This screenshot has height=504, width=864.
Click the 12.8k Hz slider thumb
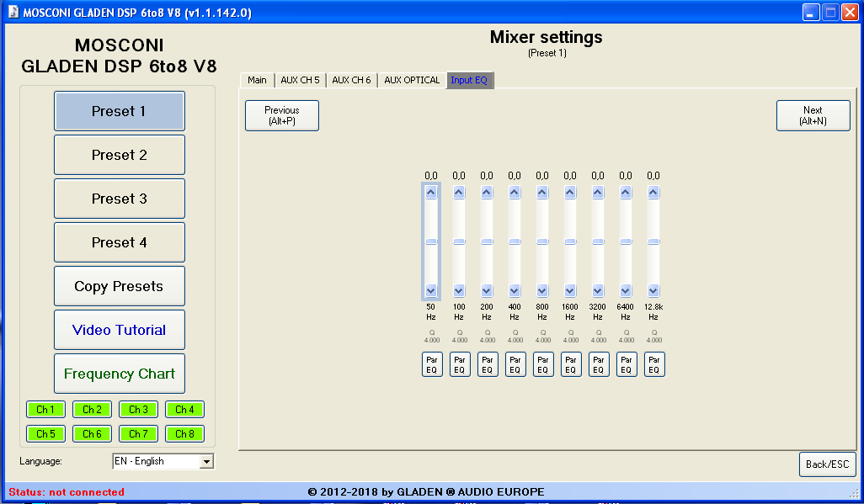(653, 241)
